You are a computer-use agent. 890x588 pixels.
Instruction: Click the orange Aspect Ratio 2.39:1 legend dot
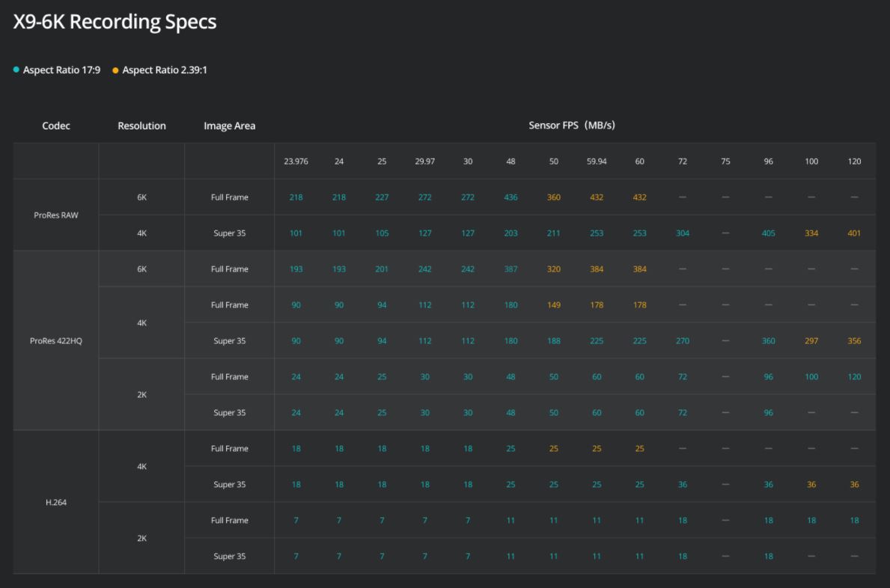click(x=115, y=70)
